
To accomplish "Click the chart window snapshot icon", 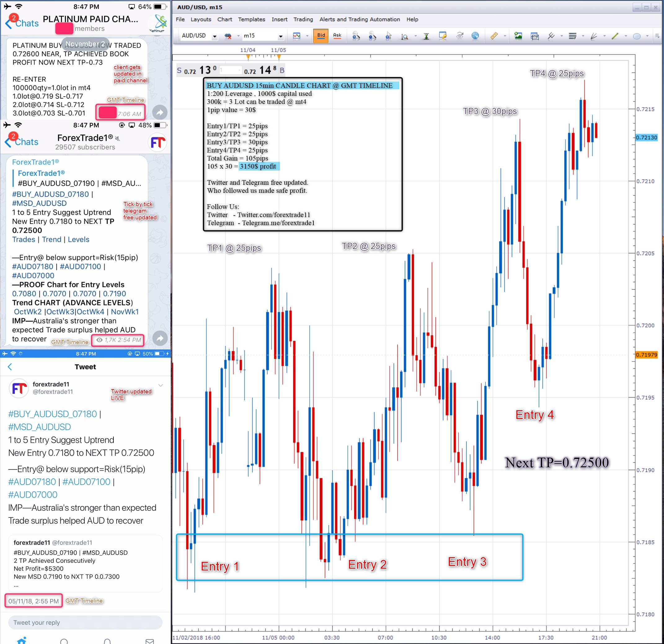I will pos(535,36).
